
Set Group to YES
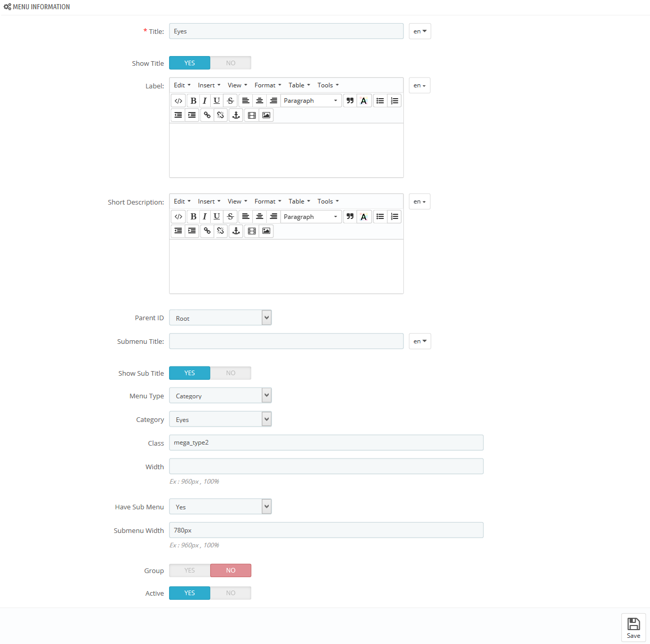(x=190, y=571)
